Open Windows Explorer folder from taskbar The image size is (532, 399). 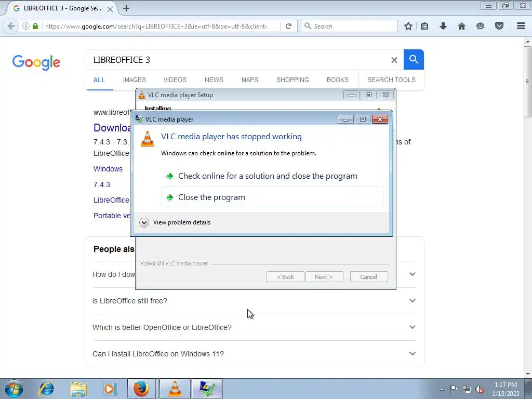coord(78,389)
